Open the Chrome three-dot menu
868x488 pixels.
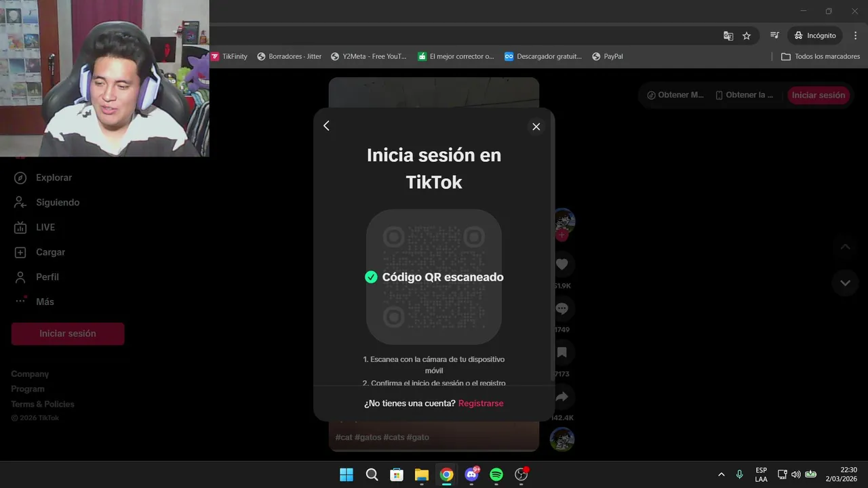[856, 35]
